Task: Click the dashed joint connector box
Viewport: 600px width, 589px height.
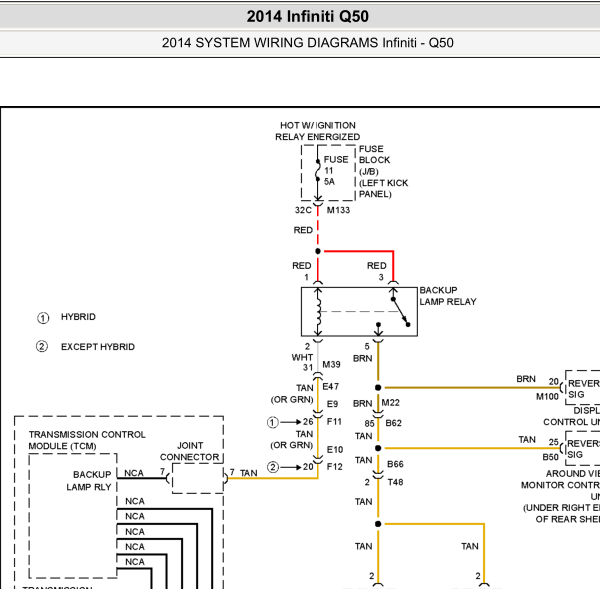Action: pos(197,478)
